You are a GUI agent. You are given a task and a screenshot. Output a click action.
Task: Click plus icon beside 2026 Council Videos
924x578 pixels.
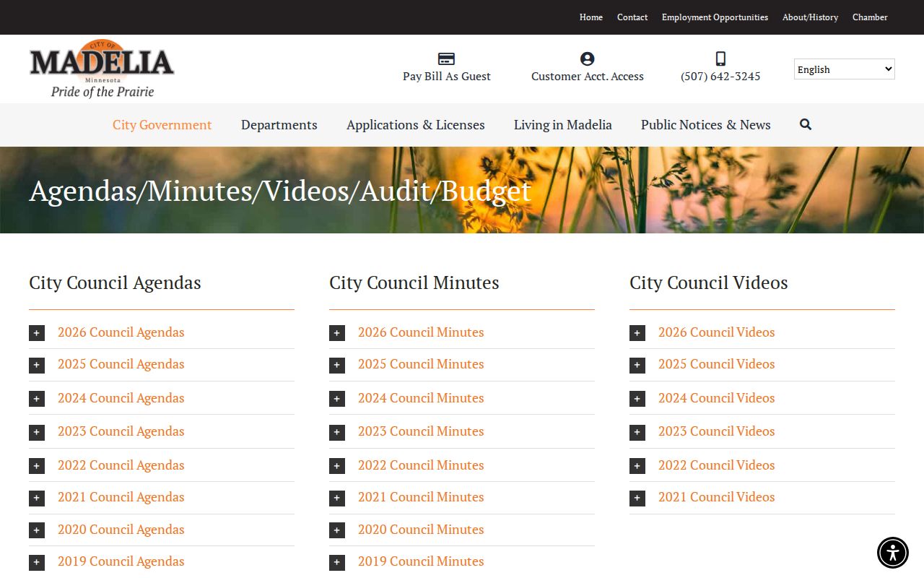637,332
